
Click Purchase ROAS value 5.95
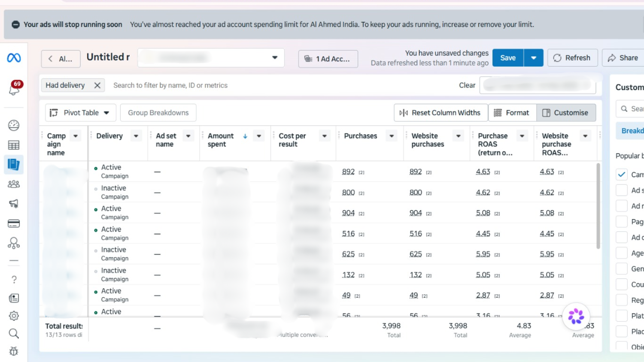(x=483, y=254)
